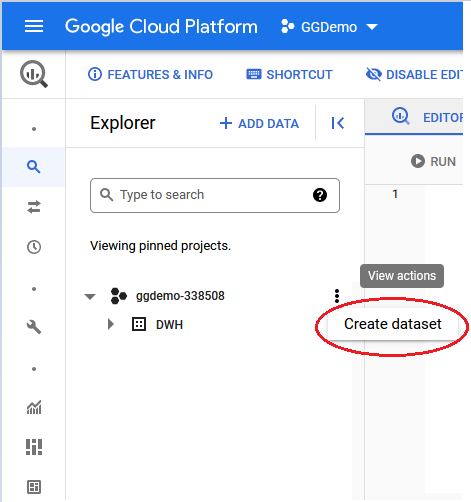Viewport: 471px width, 502px height.
Task: Open the BI Engine sidebar icon
Action: (34, 487)
